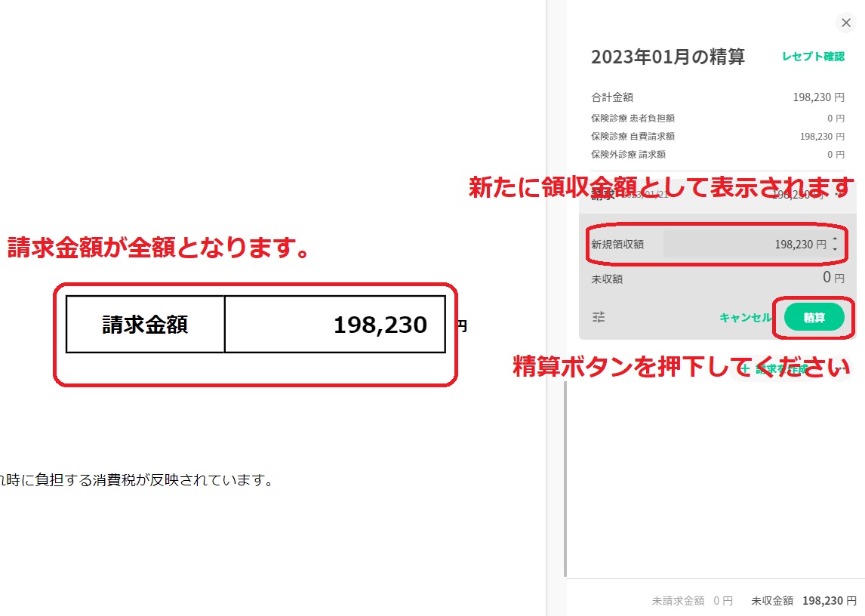The width and height of the screenshot is (865, 616).
Task: Click the 新規領収額 amount input field
Action: tap(746, 245)
